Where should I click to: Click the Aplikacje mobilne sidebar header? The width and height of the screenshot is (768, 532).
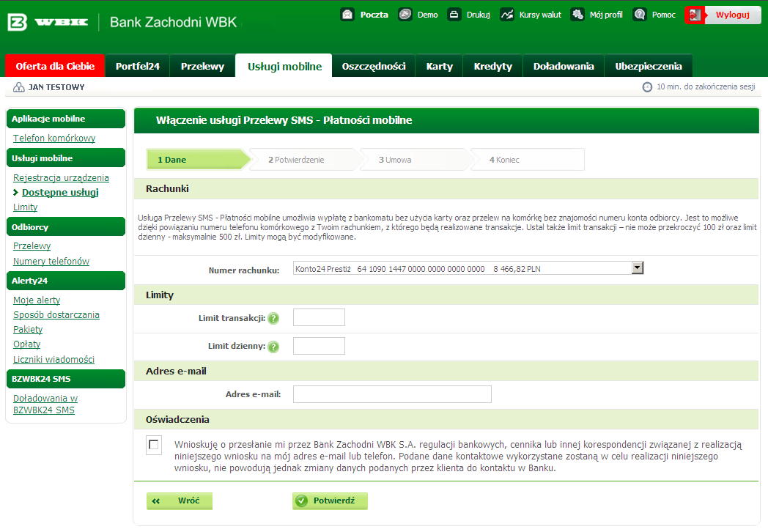click(66, 119)
